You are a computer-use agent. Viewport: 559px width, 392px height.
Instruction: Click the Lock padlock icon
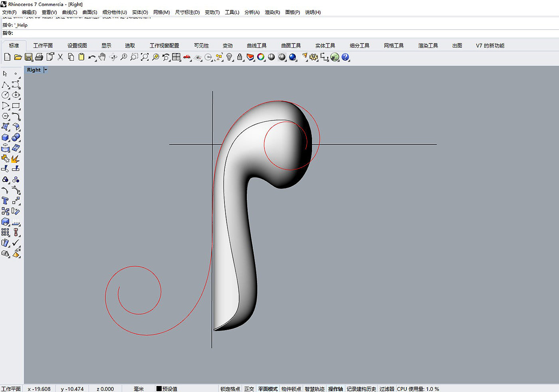pos(240,57)
